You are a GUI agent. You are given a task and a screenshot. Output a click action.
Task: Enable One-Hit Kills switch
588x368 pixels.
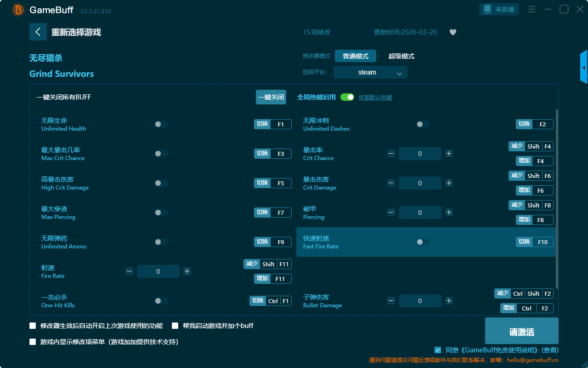coord(161,301)
